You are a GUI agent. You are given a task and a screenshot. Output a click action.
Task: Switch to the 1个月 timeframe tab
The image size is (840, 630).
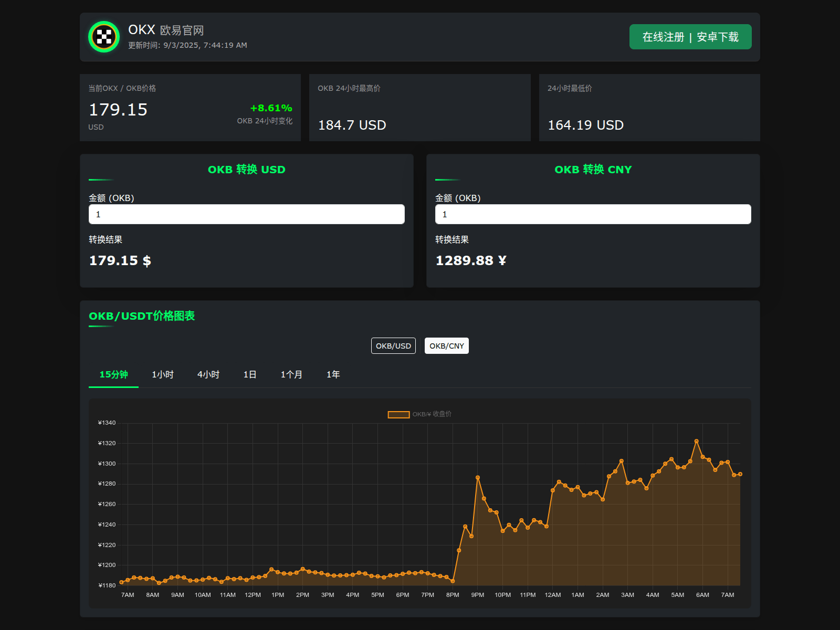291,374
